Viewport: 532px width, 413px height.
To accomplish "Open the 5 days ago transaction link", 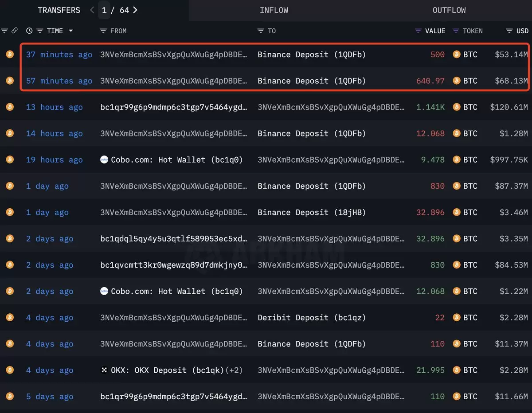I will [x=50, y=397].
